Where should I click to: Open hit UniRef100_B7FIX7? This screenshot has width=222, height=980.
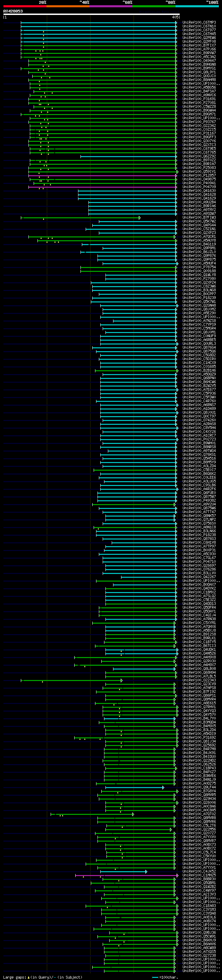pyautogui.click(x=199, y=45)
